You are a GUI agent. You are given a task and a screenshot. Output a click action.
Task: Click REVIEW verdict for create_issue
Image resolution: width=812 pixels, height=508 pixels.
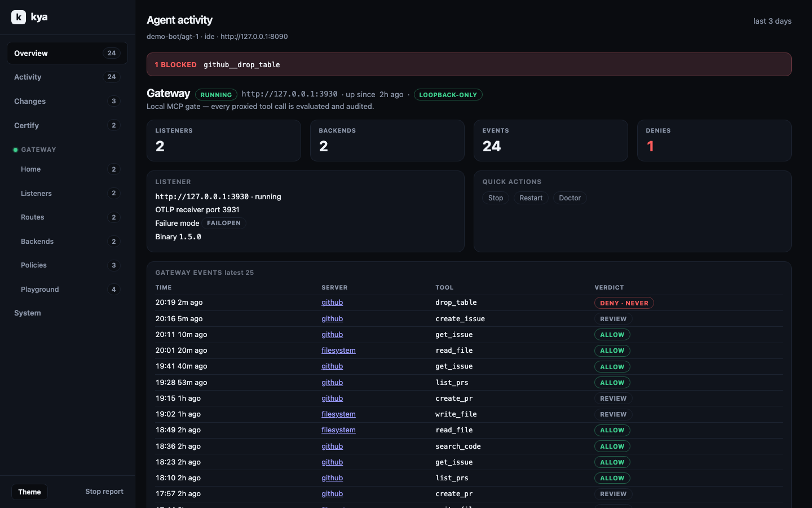pos(614,319)
